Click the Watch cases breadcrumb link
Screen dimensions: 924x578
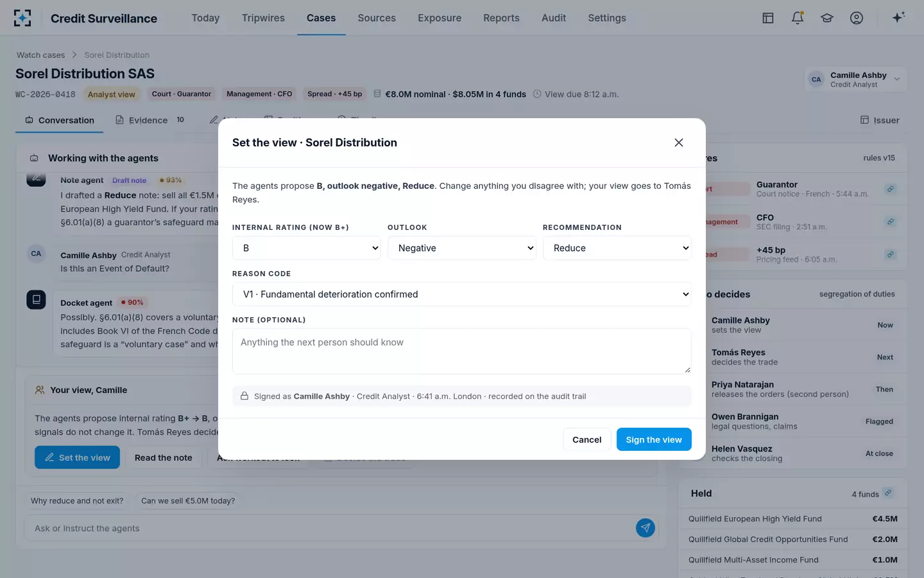tap(40, 55)
